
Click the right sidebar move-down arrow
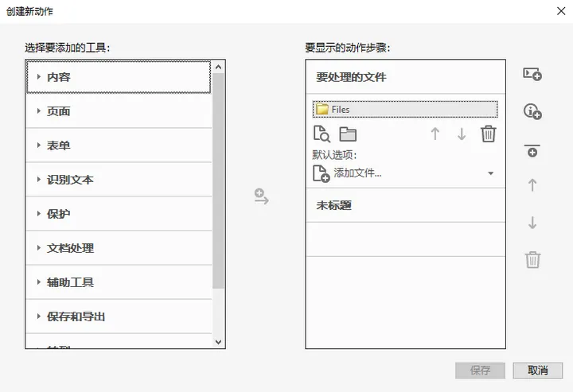532,223
